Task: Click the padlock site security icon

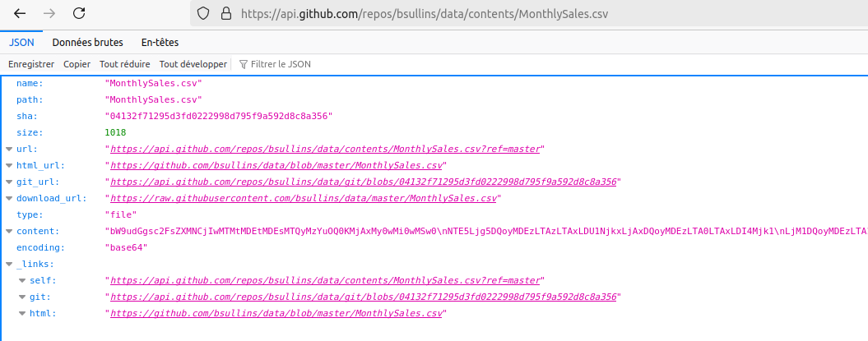Action: tap(225, 14)
